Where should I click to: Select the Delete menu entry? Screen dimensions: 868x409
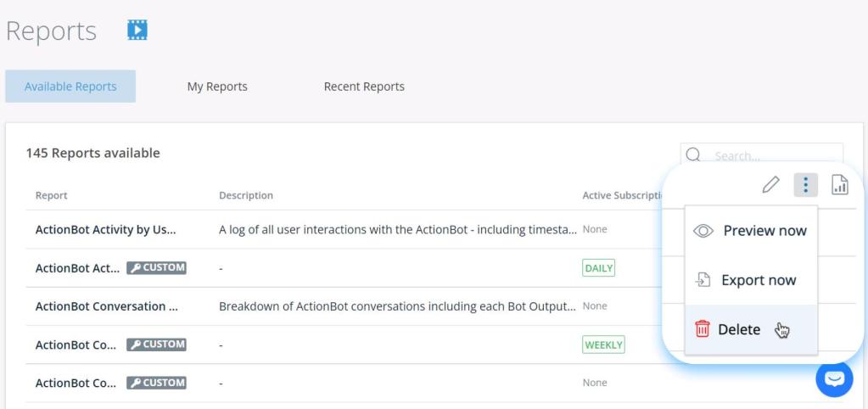739,329
